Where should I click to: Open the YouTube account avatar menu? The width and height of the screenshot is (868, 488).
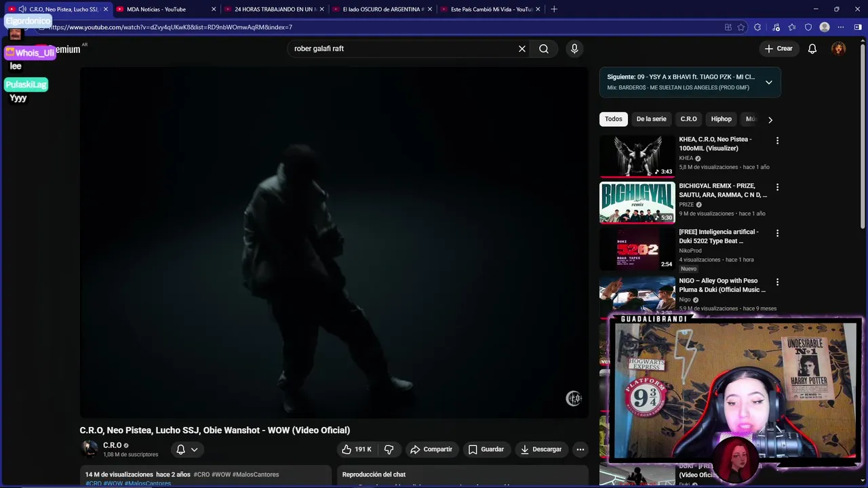[839, 49]
